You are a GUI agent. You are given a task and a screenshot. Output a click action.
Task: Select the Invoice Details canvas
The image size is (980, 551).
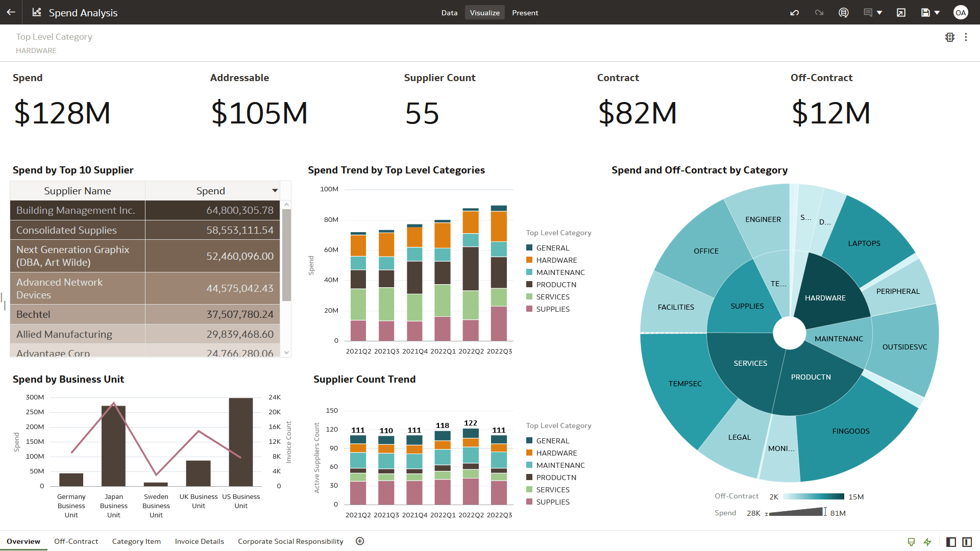click(199, 541)
